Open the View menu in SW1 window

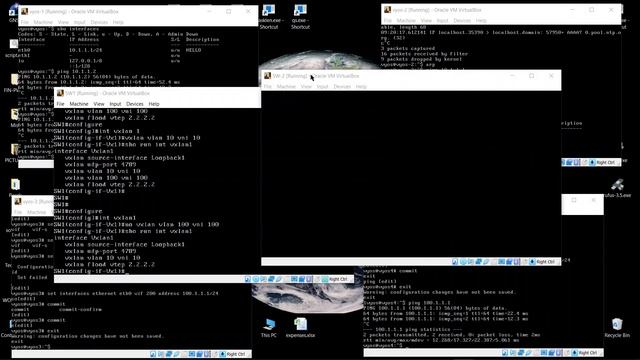point(99,104)
